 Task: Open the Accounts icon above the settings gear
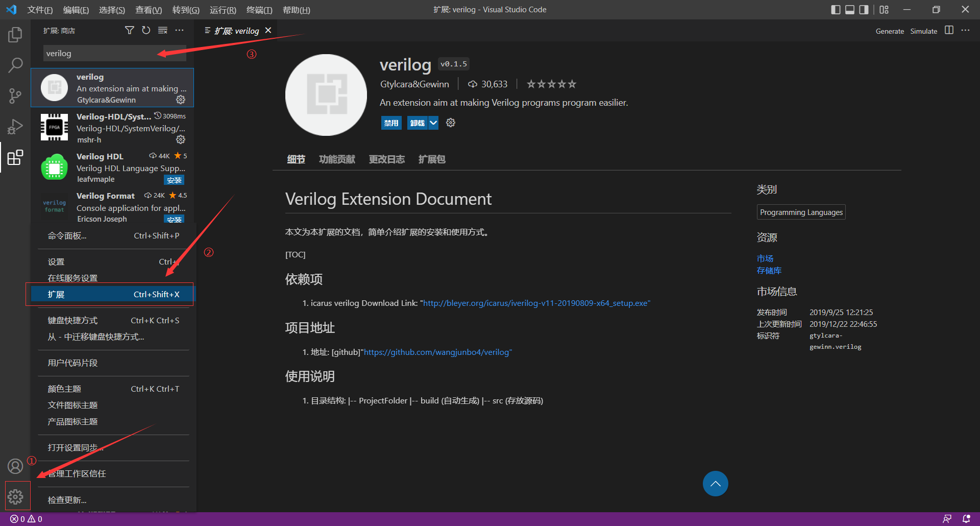point(15,466)
